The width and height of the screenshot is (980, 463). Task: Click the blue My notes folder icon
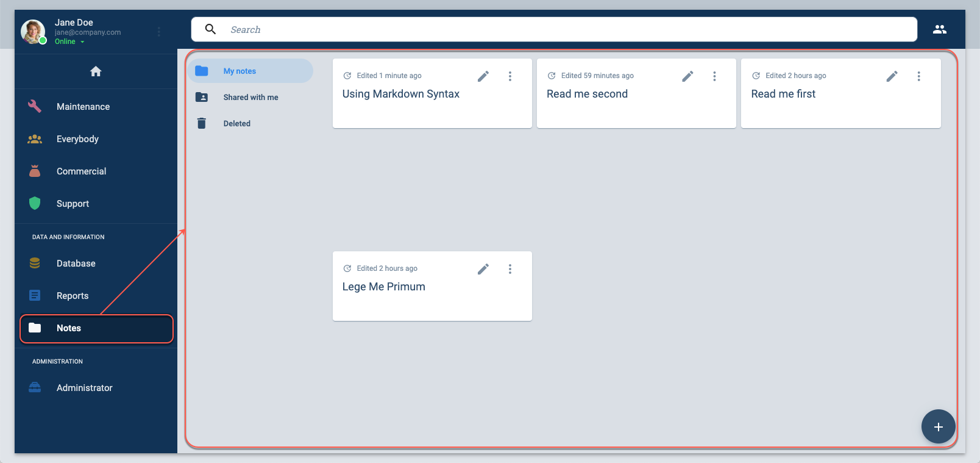[x=202, y=71]
